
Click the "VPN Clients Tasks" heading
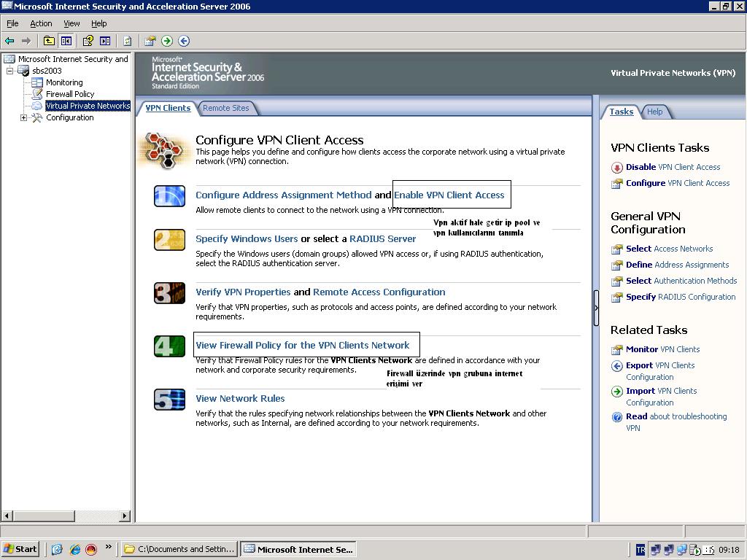coord(659,147)
